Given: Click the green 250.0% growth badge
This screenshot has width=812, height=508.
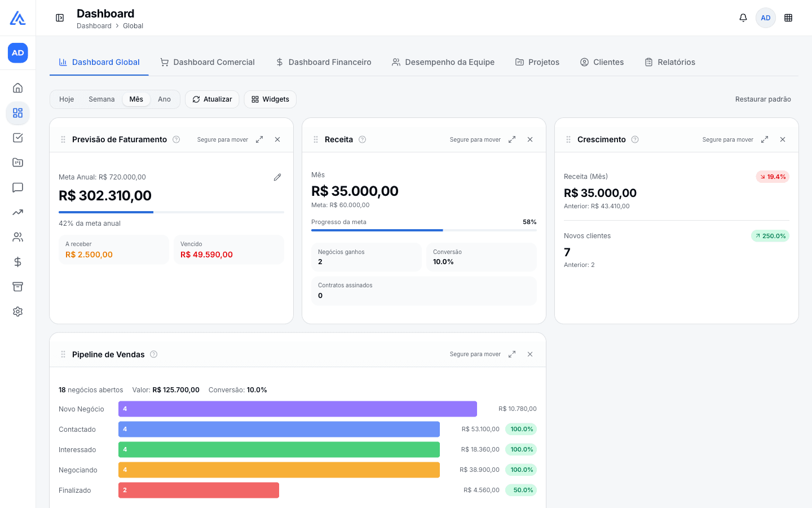Looking at the screenshot, I should tap(770, 236).
